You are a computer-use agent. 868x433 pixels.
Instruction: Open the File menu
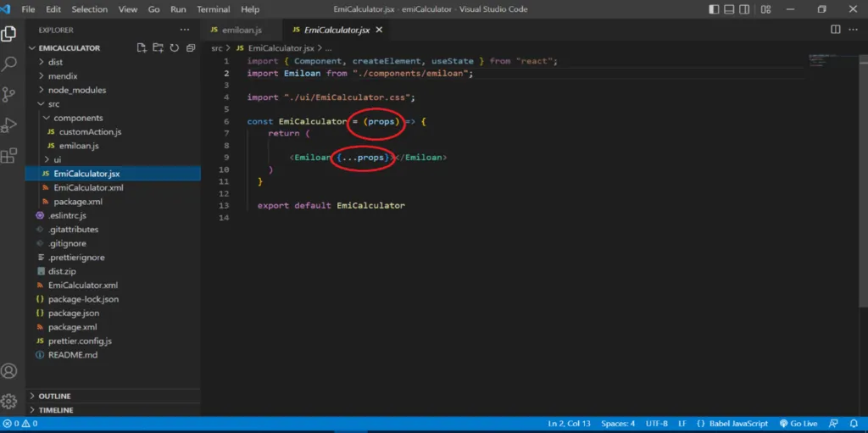point(28,8)
